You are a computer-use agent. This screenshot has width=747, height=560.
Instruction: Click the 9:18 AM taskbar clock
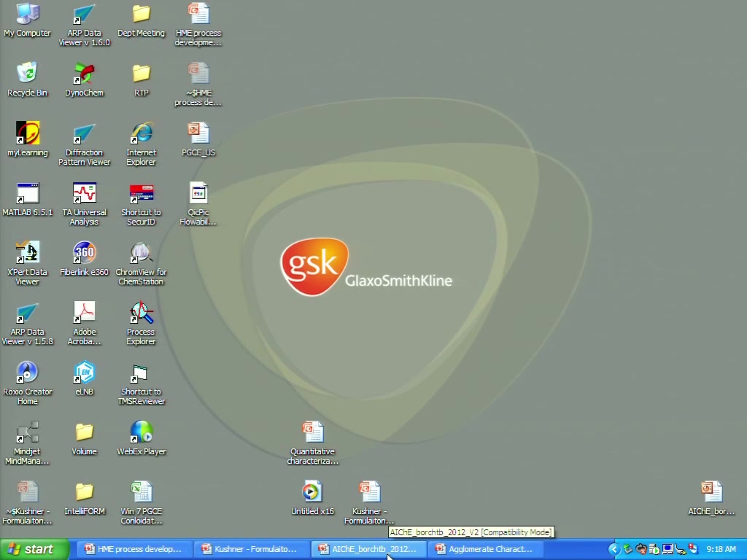coord(721,550)
